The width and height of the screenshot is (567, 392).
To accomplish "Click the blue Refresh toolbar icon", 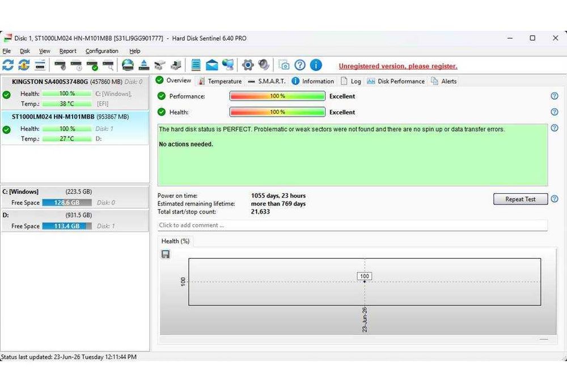I will click(x=8, y=65).
